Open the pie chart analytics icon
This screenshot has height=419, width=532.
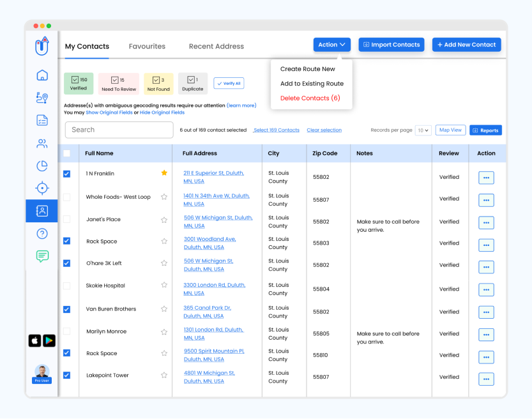click(x=42, y=166)
